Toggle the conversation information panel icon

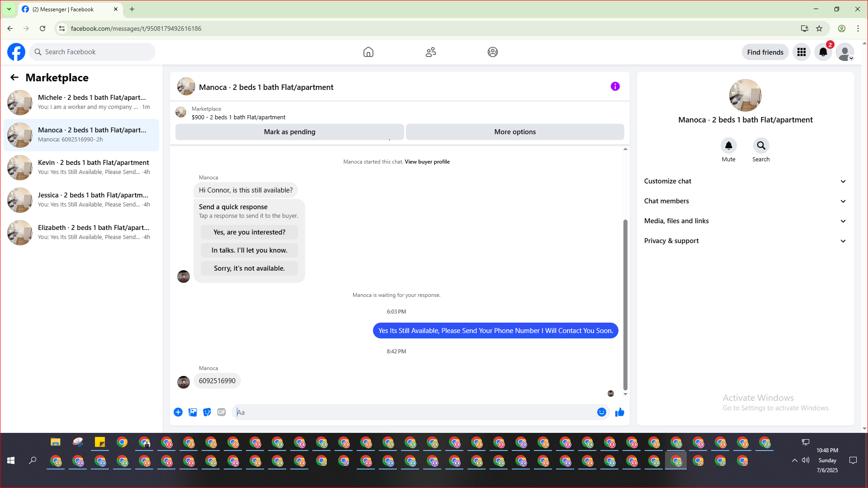[x=615, y=86]
